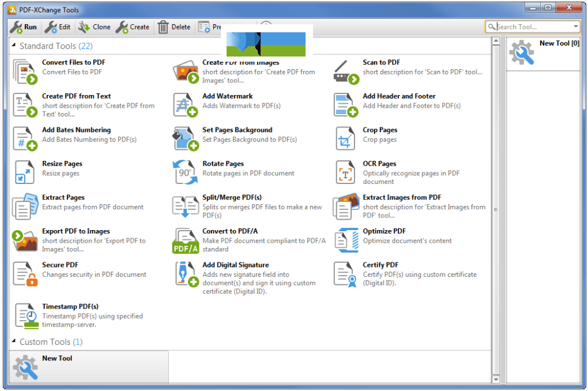The width and height of the screenshot is (588, 391).
Task: Select the Split/Merge PDF(s) icon
Action: click(x=186, y=206)
